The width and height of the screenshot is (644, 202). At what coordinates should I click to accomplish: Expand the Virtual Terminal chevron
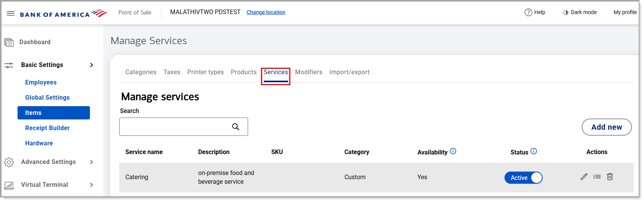tap(91, 185)
